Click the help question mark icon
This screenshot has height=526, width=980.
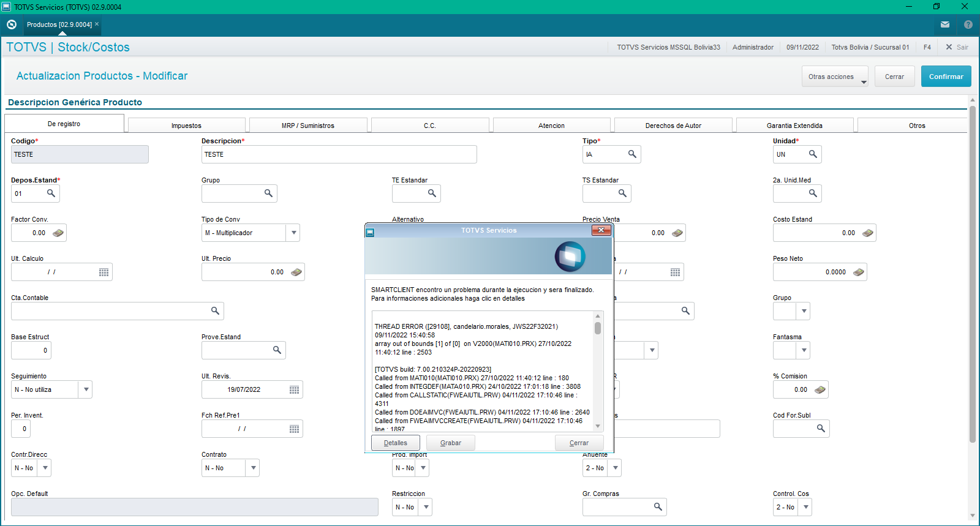coord(968,24)
